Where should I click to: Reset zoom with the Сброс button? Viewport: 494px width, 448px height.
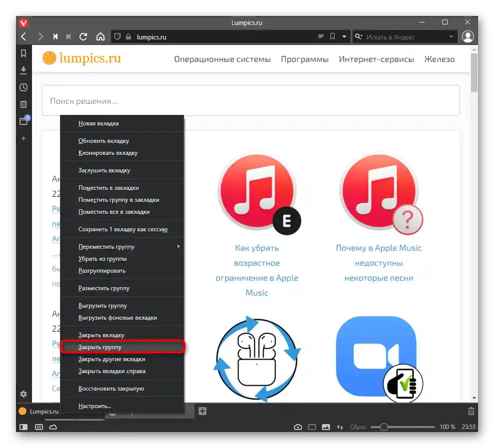358,427
